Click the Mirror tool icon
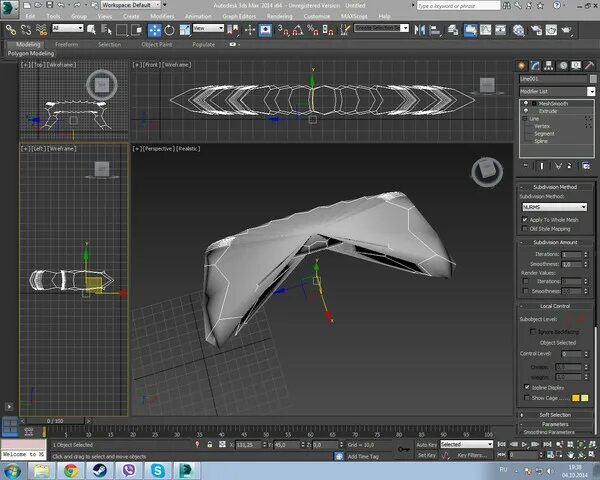Image resolution: width=600 pixels, height=480 pixels. (x=419, y=30)
